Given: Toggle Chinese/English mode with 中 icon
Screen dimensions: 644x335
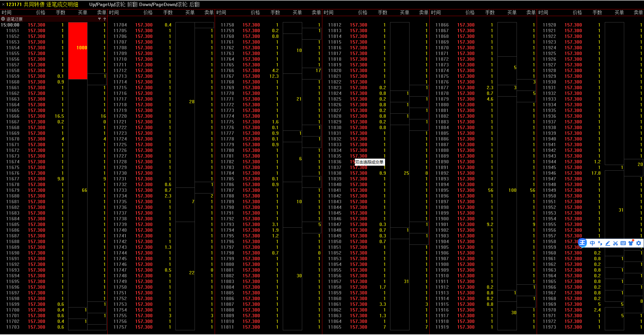Looking at the screenshot, I should (592, 243).
